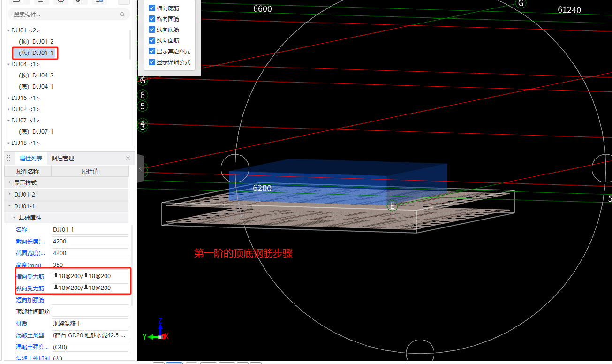612x364 pixels.
Task: Disable 显示详细公式 option
Action: [x=152, y=62]
